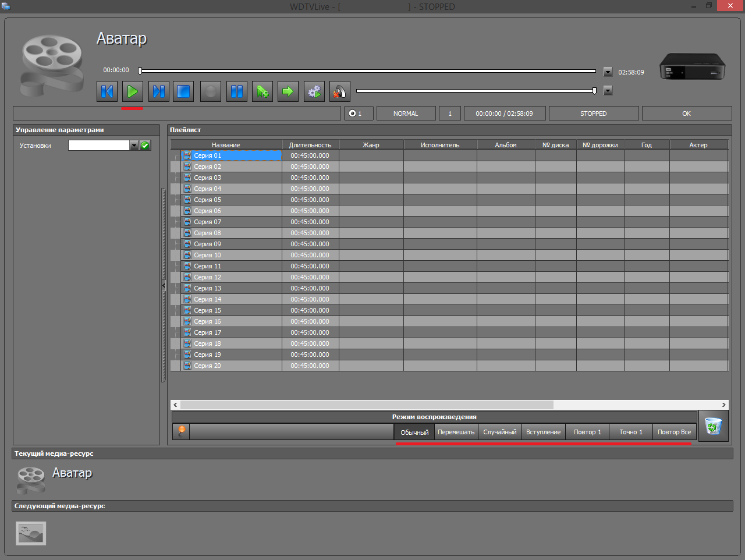Click the next media resource thumbnail

tap(31, 533)
